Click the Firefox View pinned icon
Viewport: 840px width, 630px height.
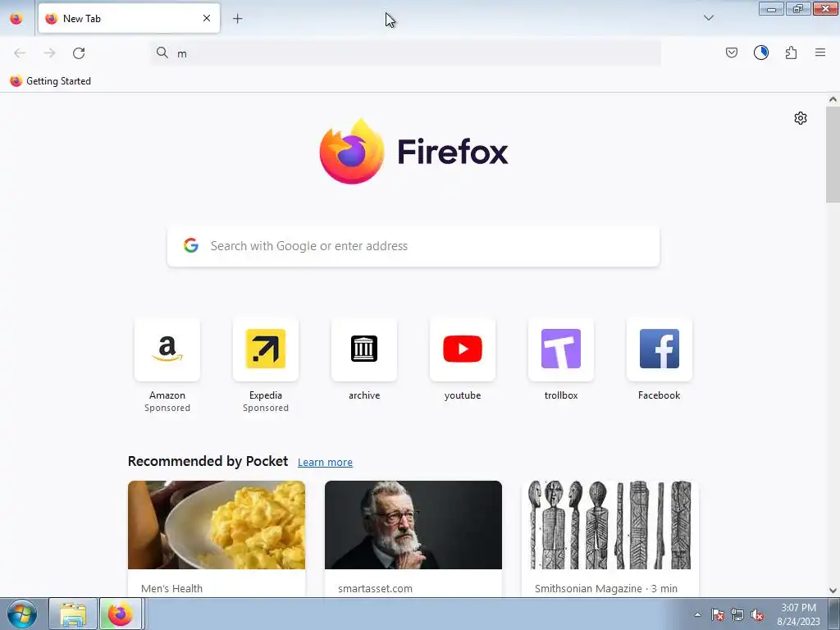[x=16, y=19]
